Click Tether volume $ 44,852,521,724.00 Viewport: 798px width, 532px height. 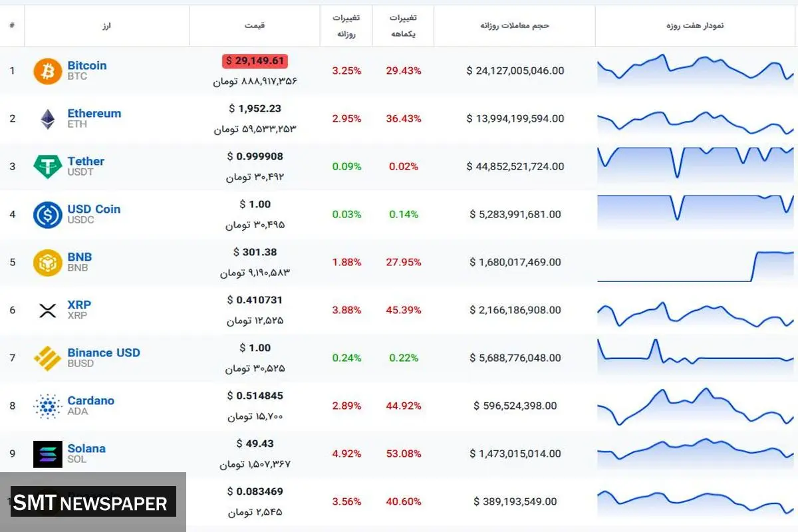pyautogui.click(x=515, y=166)
